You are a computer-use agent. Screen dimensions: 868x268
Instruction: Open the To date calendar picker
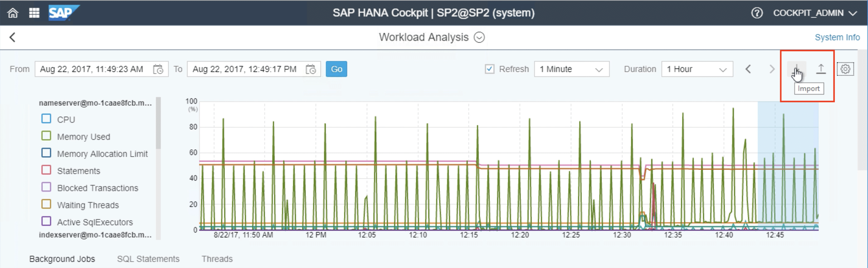coord(311,69)
